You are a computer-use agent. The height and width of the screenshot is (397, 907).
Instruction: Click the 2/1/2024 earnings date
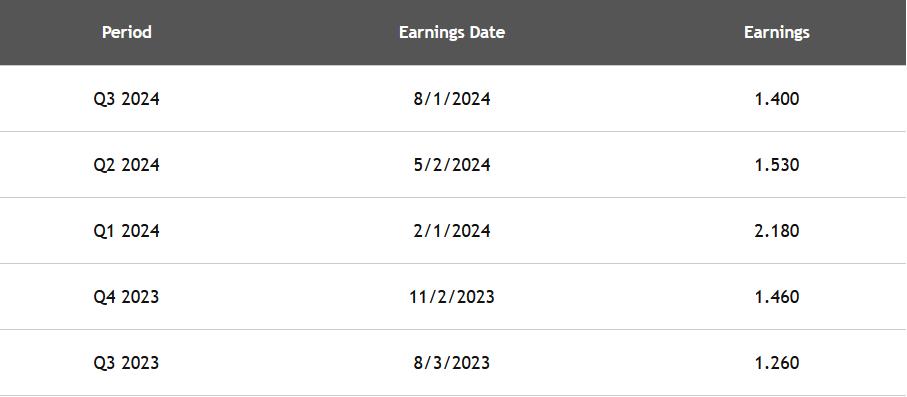452,231
